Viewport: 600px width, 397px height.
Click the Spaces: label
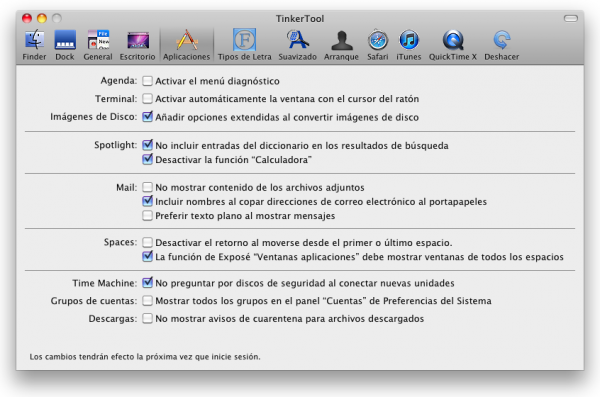[120, 242]
